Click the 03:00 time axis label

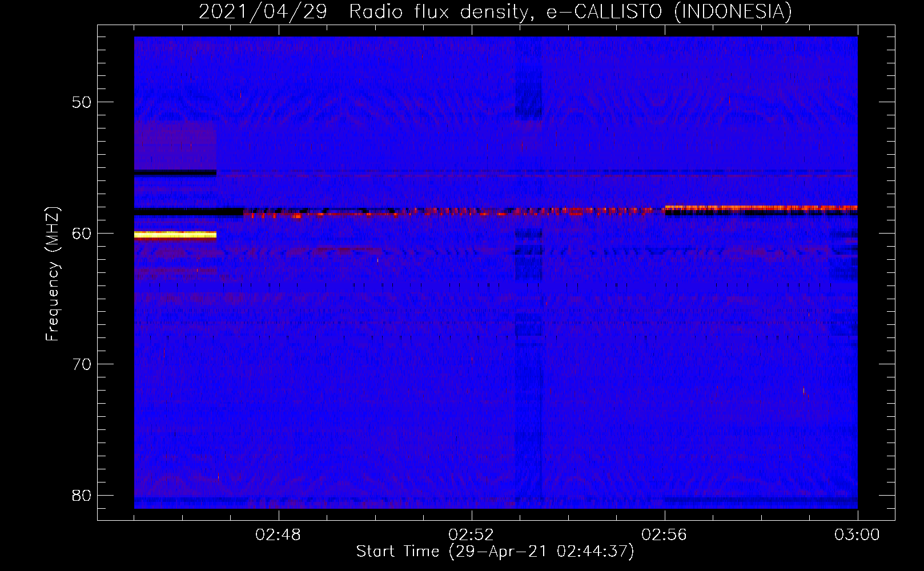pyautogui.click(x=857, y=535)
